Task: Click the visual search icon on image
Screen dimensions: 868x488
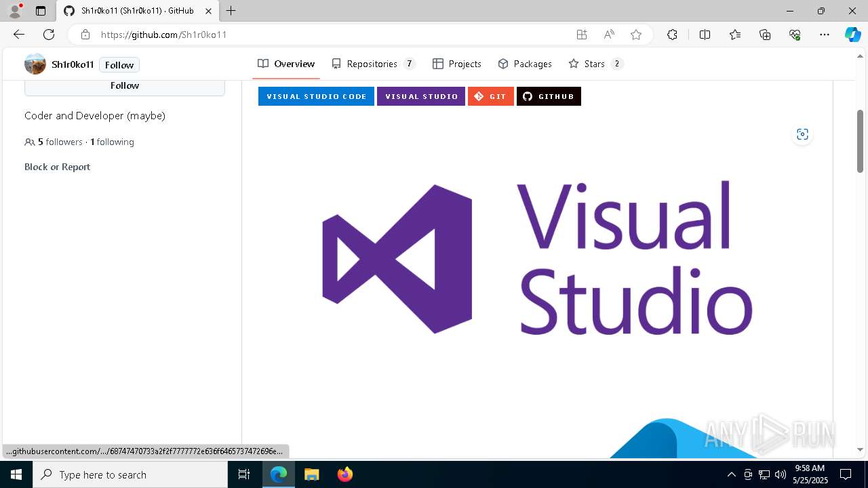Action: [x=802, y=134]
